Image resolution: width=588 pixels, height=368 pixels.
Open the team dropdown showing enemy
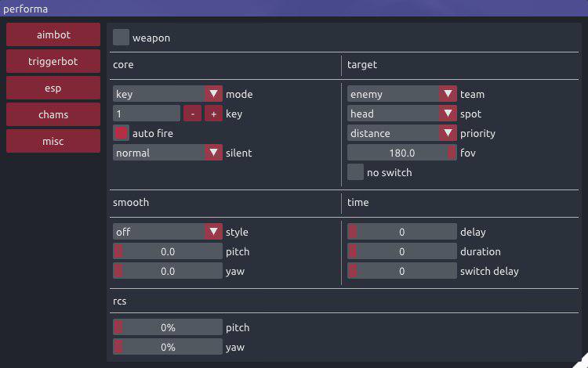tap(402, 94)
